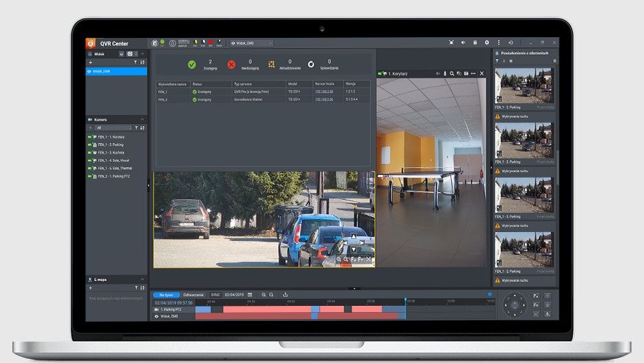The image size is (644, 363).
Task: Toggle the layout mode icon in Widok panel header
Action: click(130, 54)
